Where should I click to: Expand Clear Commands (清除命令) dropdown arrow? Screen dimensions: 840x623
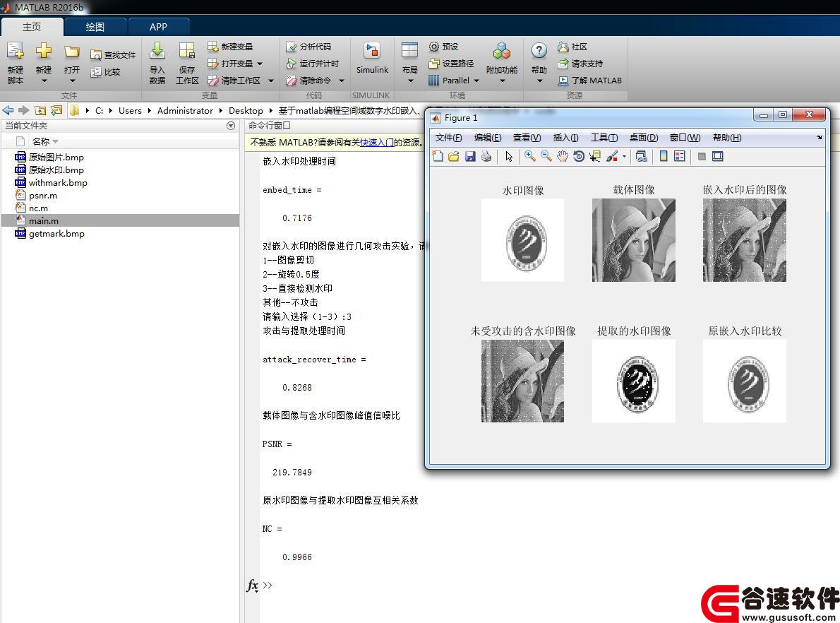(x=341, y=81)
